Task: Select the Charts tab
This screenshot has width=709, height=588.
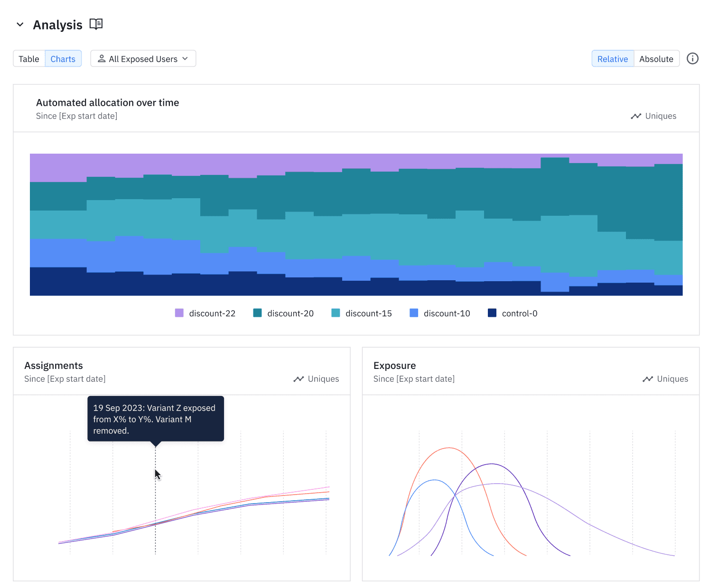Action: click(x=63, y=59)
